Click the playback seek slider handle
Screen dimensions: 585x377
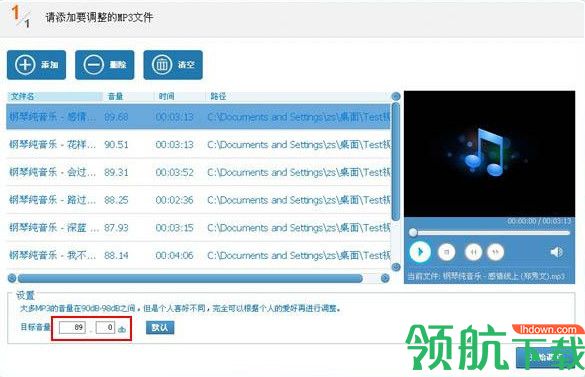pyautogui.click(x=413, y=233)
